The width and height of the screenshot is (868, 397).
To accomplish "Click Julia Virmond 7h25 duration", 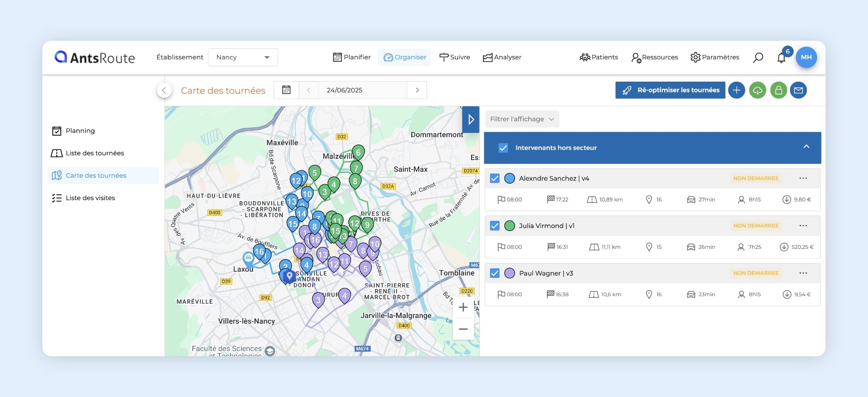I will 749,247.
